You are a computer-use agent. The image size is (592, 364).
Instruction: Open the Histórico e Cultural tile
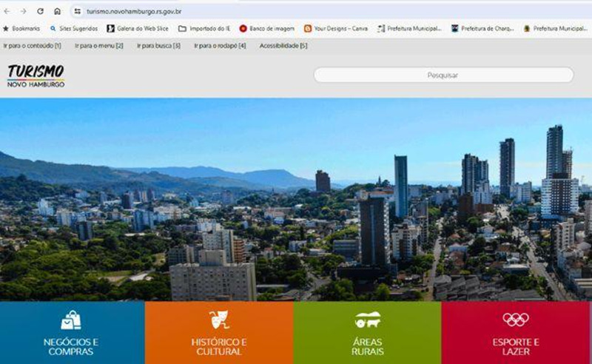[219, 333]
